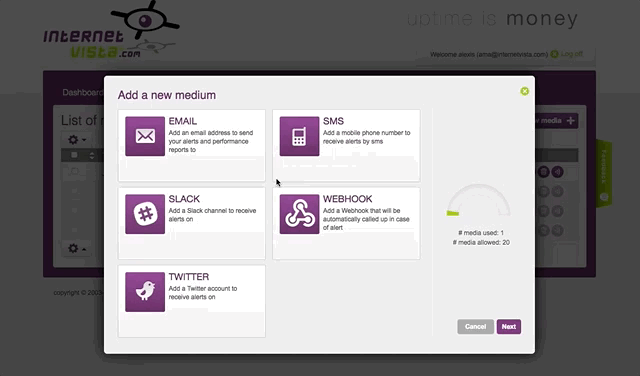The height and width of the screenshot is (376, 640).
Task: Click the Cancel button
Action: (476, 327)
